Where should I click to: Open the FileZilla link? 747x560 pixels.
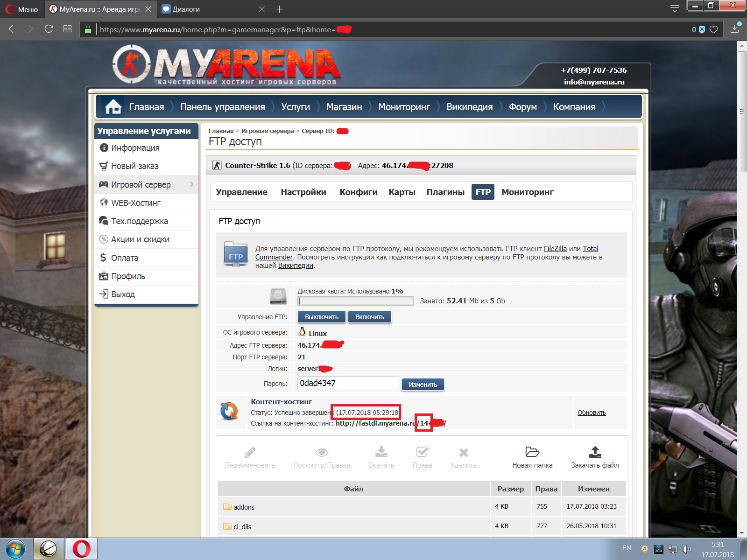555,249
